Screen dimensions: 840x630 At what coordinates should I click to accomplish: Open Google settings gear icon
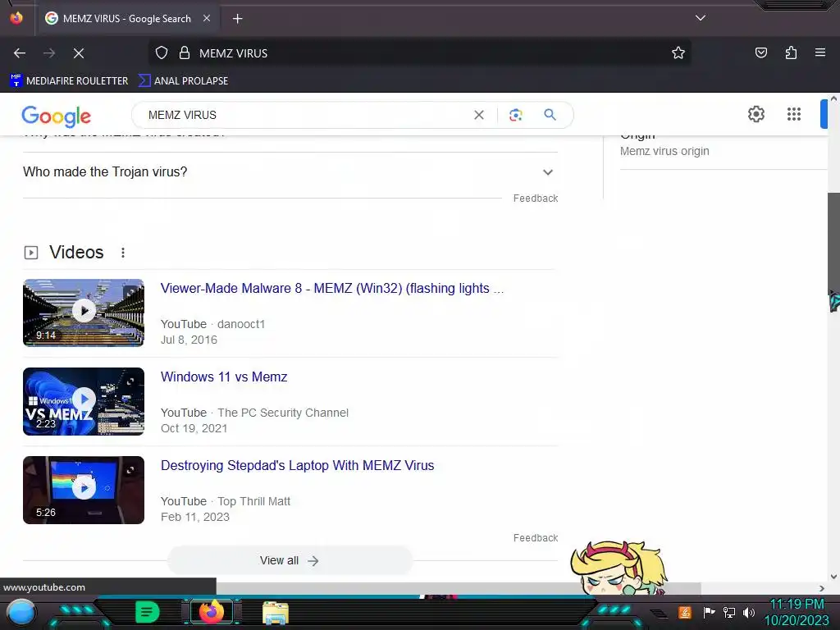click(756, 114)
